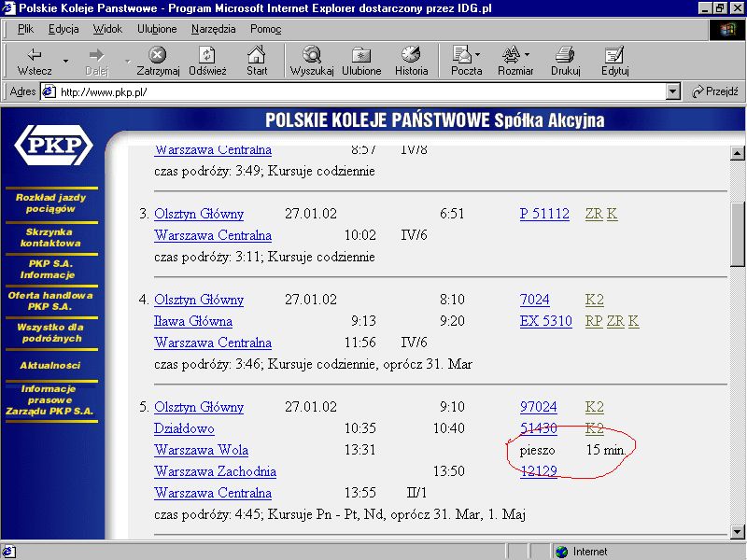747x560 pixels.
Task: Click the 'pieszo' walking text
Action: click(537, 451)
